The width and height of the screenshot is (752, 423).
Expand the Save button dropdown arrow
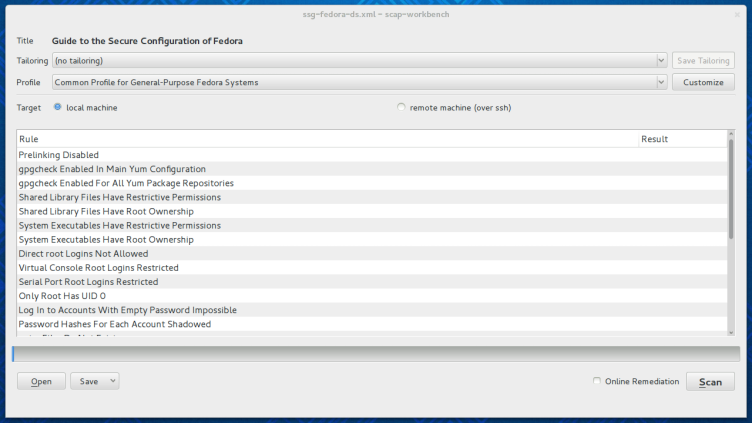tap(113, 381)
